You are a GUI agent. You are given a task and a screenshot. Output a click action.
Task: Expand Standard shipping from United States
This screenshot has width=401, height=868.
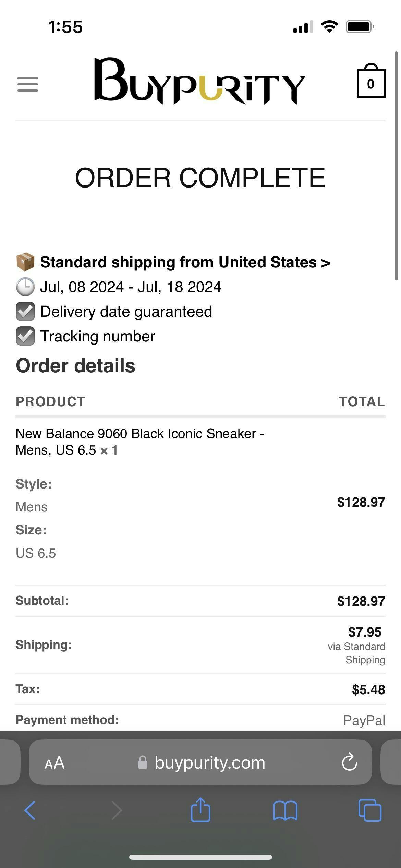[185, 262]
